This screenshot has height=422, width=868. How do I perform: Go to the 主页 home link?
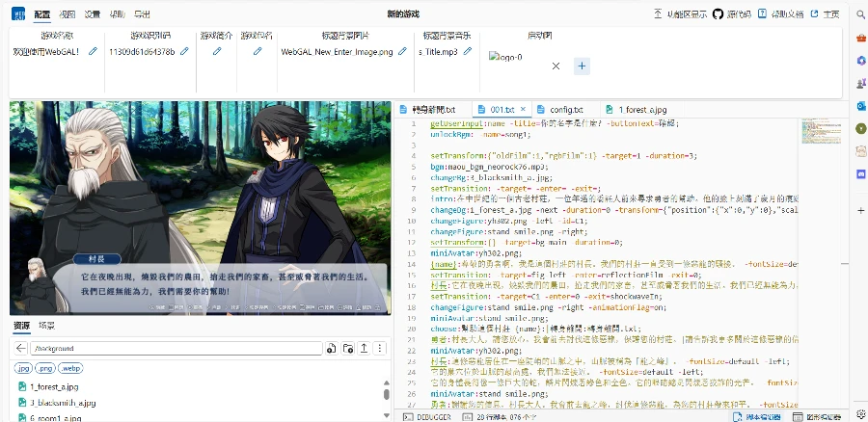pos(825,14)
